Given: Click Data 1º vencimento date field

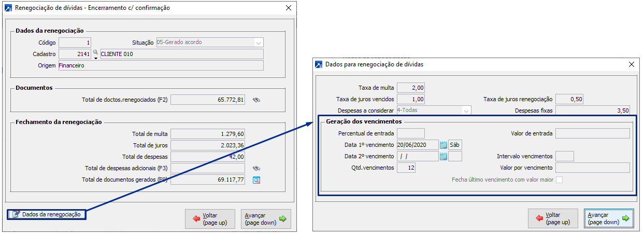Looking at the screenshot, I should pyautogui.click(x=418, y=145).
